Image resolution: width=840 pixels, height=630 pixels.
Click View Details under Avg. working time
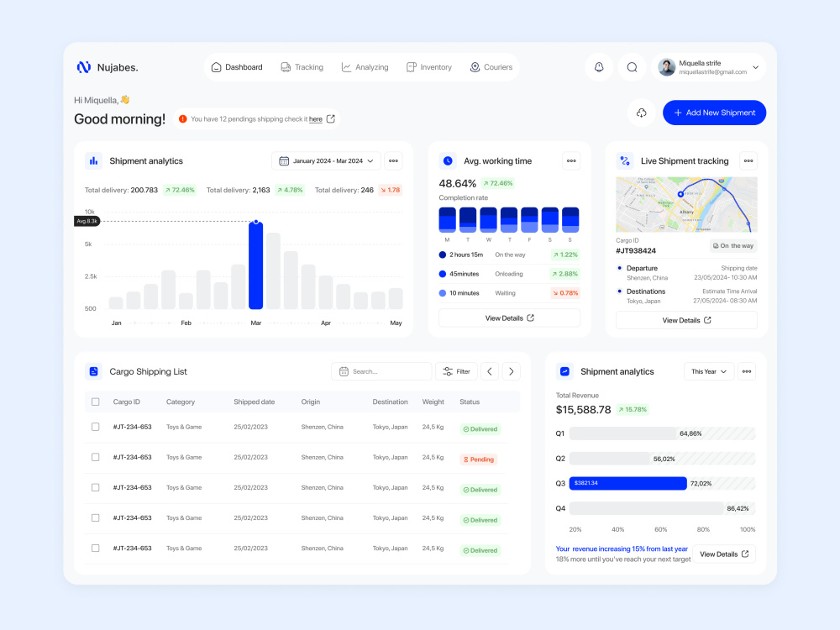coord(510,318)
